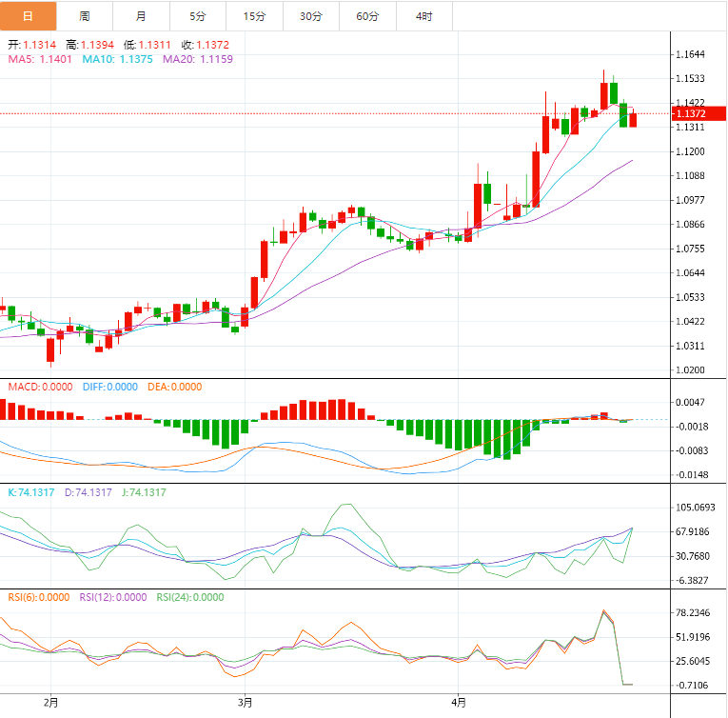
Task: Switch to the 60分 timeframe
Action: pyautogui.click(x=367, y=16)
